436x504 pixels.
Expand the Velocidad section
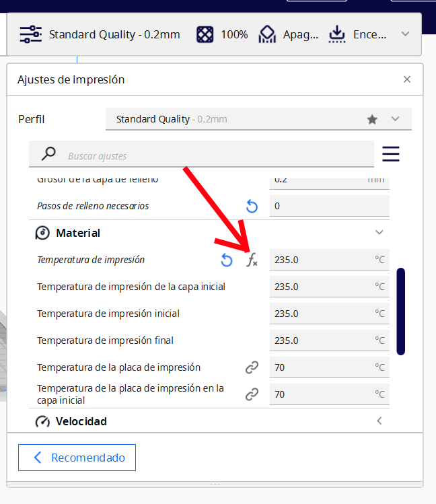[379, 421]
